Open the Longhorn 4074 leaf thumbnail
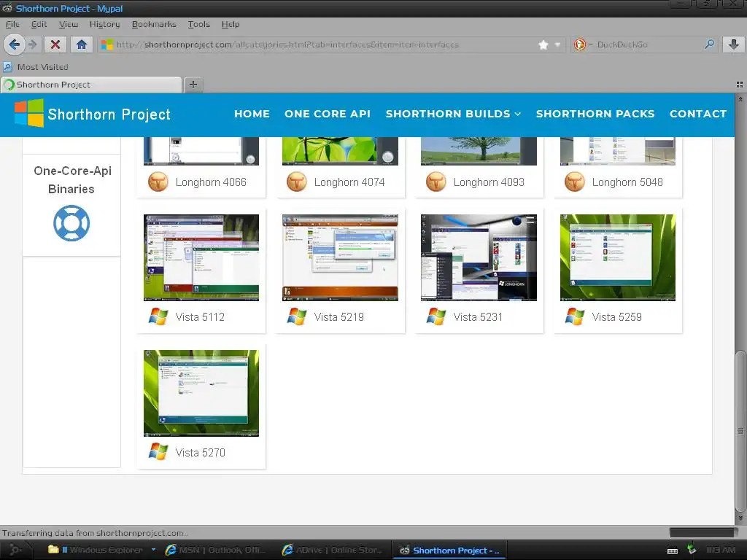Image resolution: width=747 pixels, height=560 pixels. pos(340,151)
